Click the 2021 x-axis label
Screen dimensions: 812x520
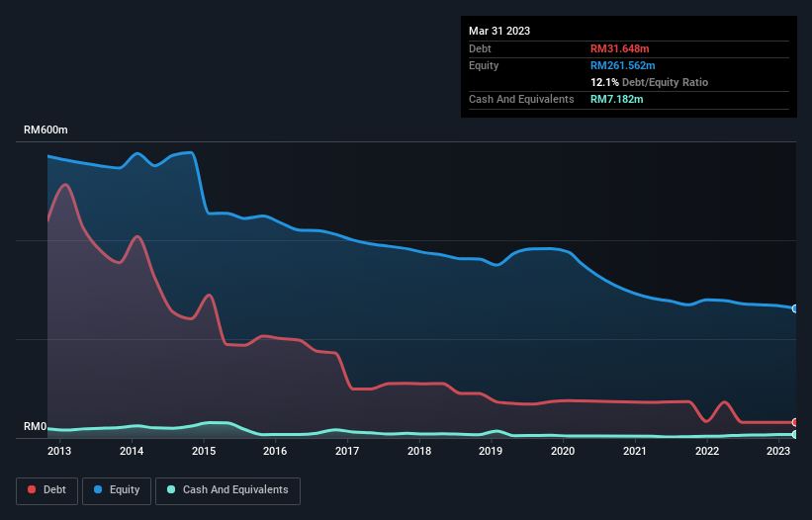tap(634, 451)
